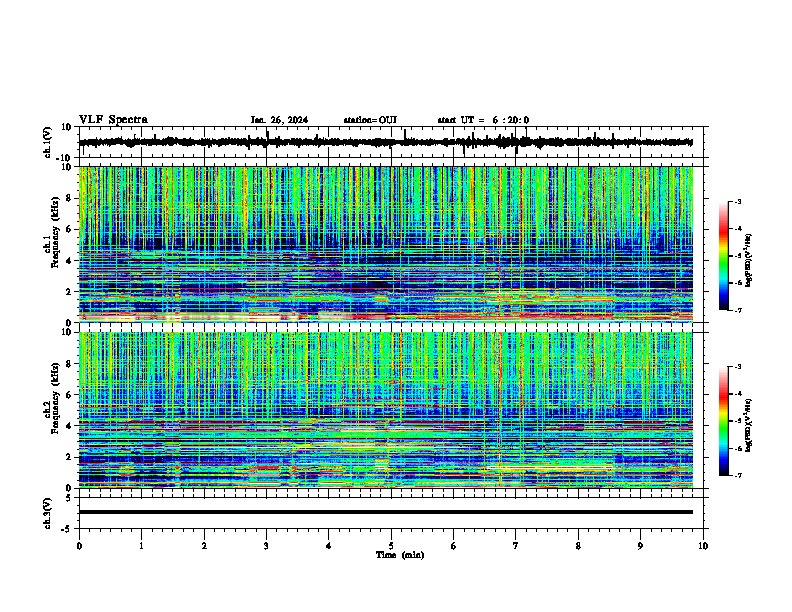The height and width of the screenshot is (612, 792).
Task: Click the 'VLF Spectra' plot title
Action: (x=113, y=120)
